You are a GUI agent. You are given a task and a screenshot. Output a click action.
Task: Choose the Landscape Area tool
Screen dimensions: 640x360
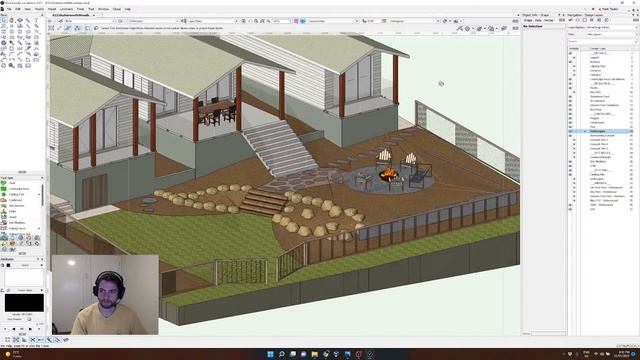pyautogui.click(x=19, y=189)
